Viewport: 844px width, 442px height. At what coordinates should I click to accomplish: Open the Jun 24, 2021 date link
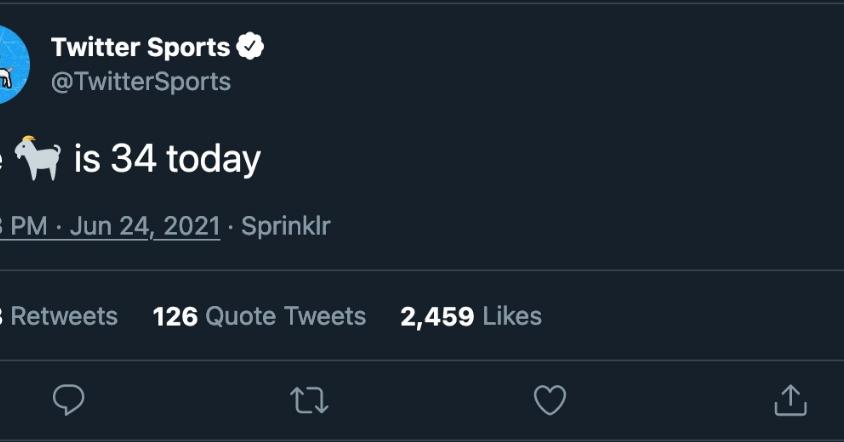pos(144,226)
